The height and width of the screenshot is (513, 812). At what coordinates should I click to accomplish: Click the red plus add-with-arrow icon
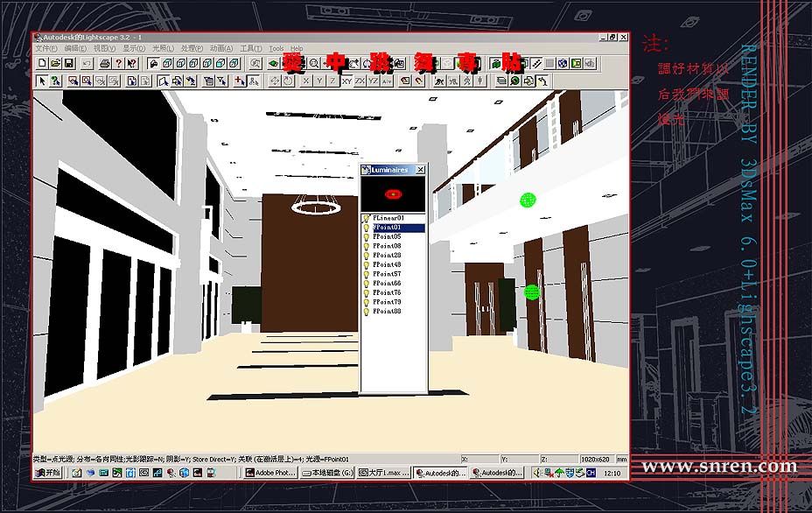(x=240, y=81)
